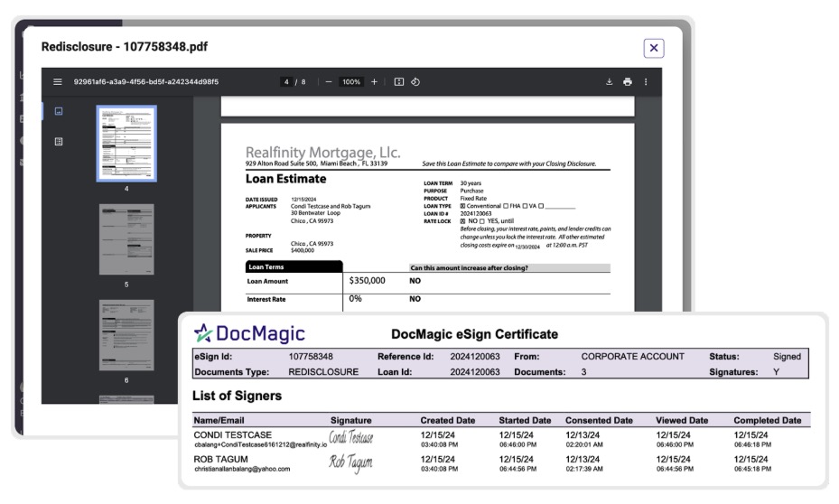Click the 100% zoom level field

(x=351, y=82)
